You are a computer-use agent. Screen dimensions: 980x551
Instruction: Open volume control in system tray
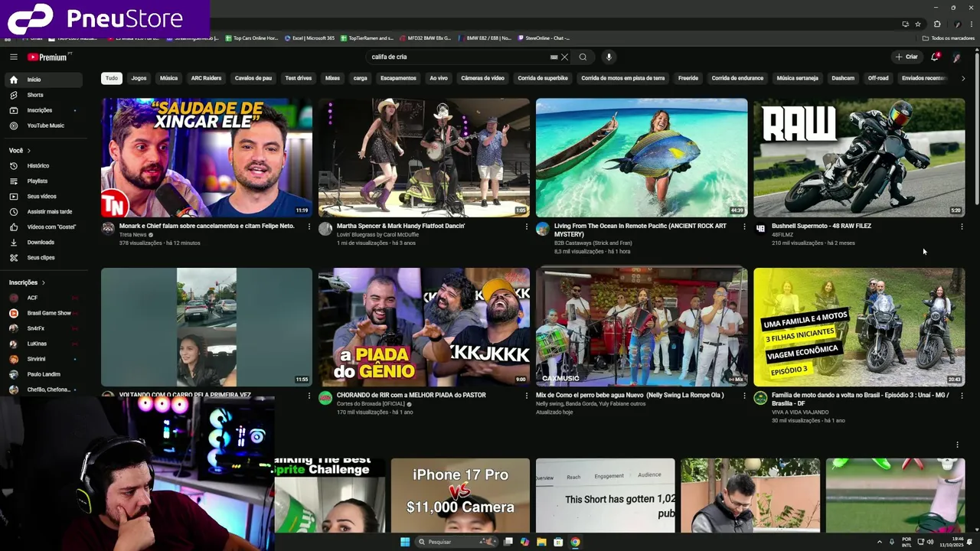tap(930, 542)
